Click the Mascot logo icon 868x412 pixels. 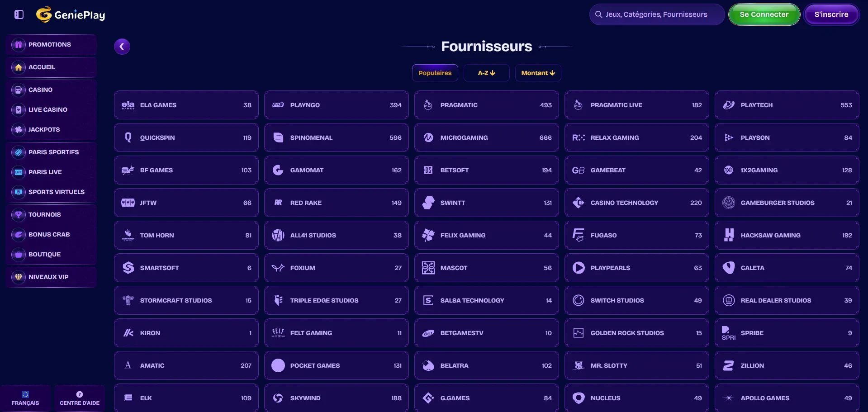pyautogui.click(x=428, y=268)
